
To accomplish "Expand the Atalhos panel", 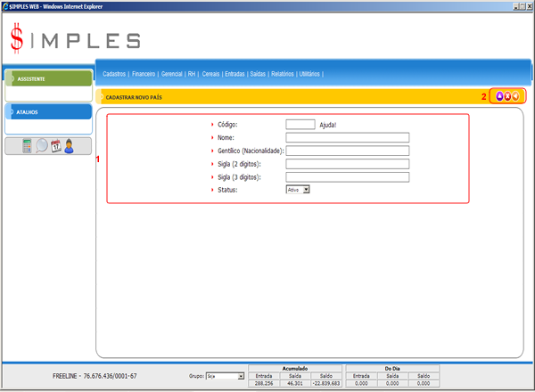I will click(47, 112).
